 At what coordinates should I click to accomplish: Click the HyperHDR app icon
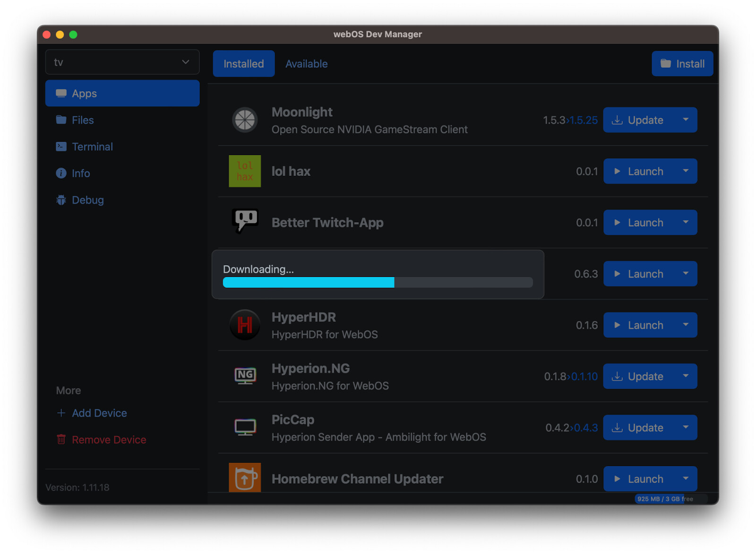click(x=245, y=325)
